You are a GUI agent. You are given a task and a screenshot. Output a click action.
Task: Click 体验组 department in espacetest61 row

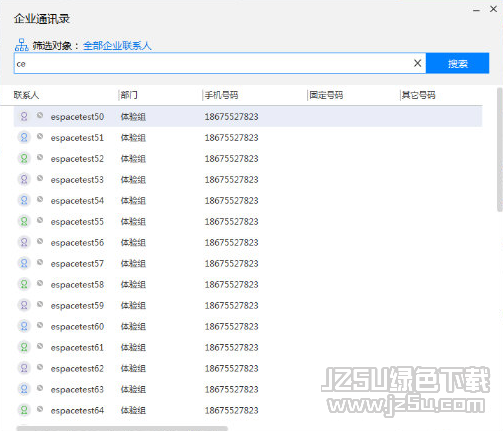pyautogui.click(x=133, y=348)
